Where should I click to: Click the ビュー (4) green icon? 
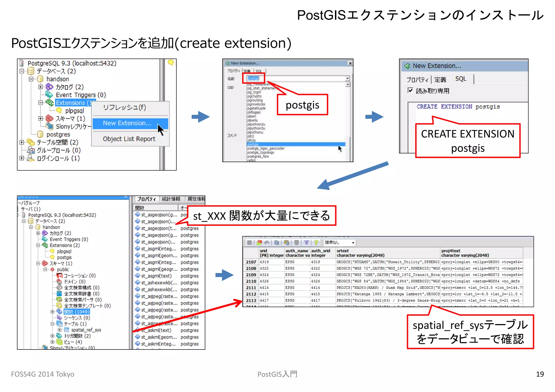pyautogui.click(x=59, y=342)
